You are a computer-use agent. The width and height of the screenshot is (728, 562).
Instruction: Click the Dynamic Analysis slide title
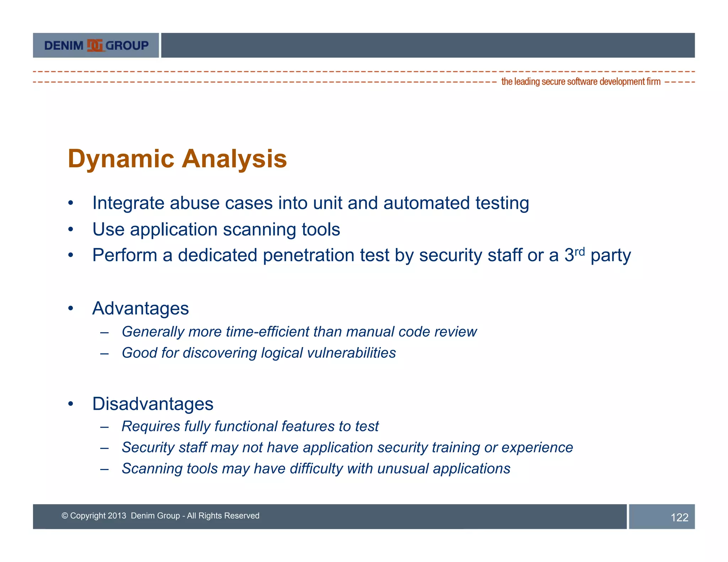177,159
